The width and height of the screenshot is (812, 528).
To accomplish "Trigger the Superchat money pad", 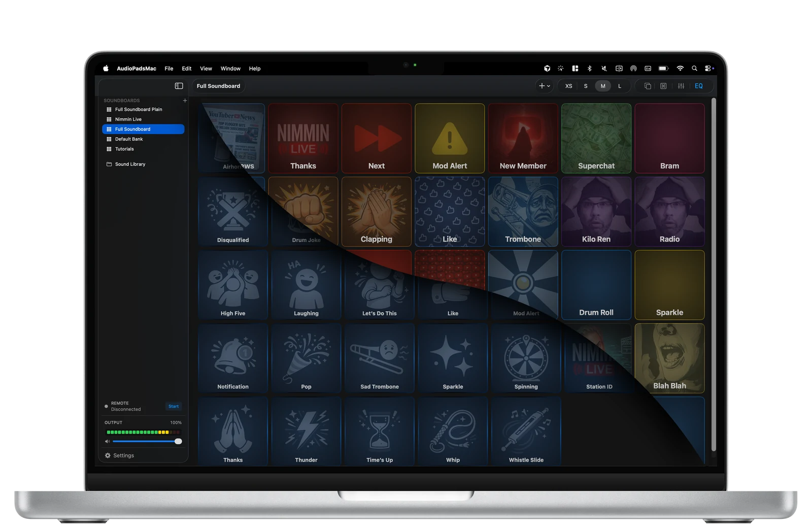I will [x=596, y=138].
